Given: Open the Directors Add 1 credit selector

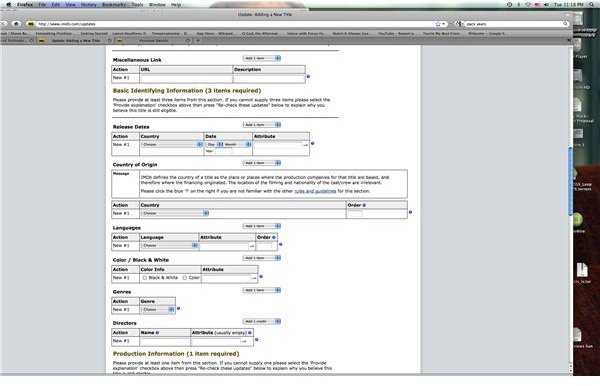Looking at the screenshot, I should coord(262,321).
